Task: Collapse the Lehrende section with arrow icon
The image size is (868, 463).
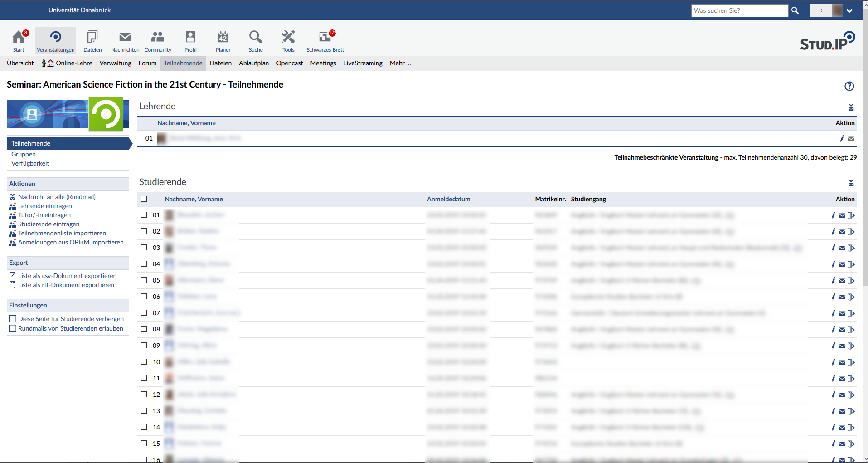Action: 851,107
